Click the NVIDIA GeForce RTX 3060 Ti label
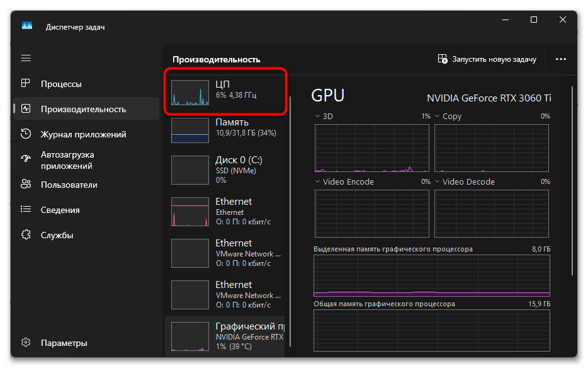This screenshot has width=588, height=368. coord(489,98)
